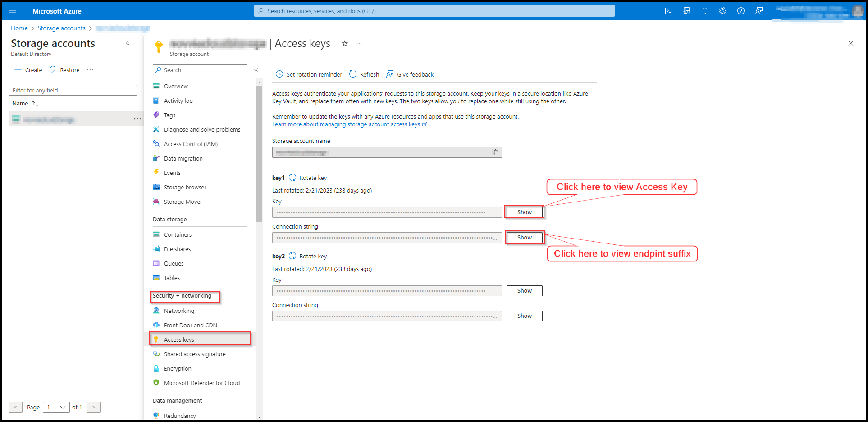Viewport: 868px width, 422px height.
Task: Show the key1 Connection string
Action: (x=524, y=238)
